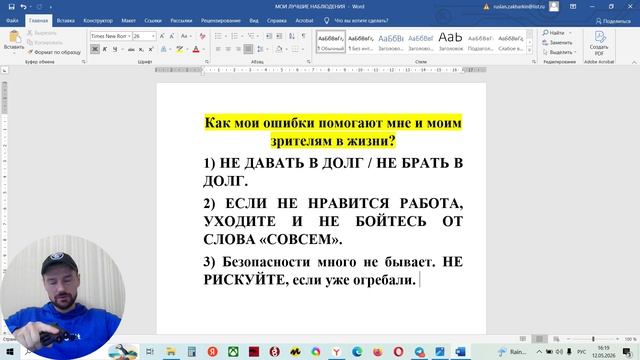Toggle strikethrough formatting
The image size is (640, 360).
tap(131, 49)
